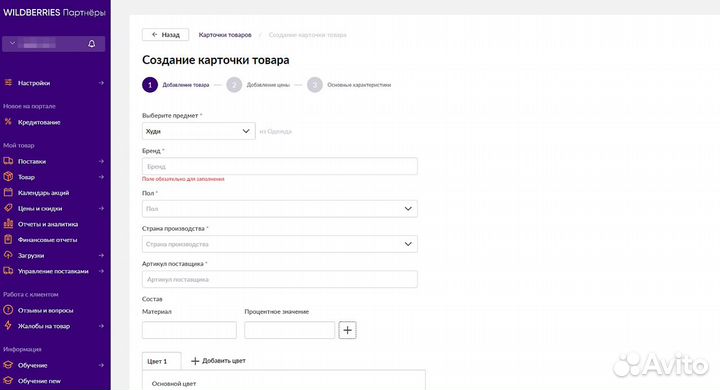Click the Бренд input field
The width and height of the screenshot is (720, 390).
(x=280, y=166)
